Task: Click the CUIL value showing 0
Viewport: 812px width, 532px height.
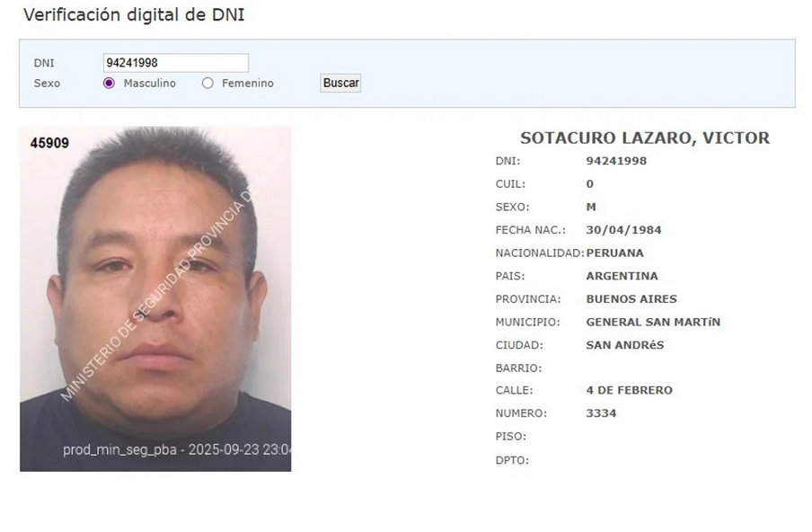Action: pyautogui.click(x=590, y=184)
